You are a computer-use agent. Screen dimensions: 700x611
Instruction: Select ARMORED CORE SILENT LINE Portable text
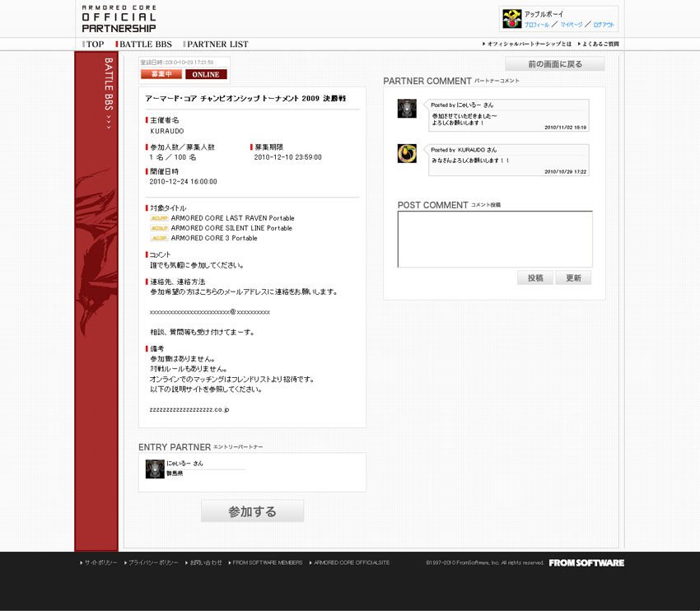[x=231, y=228]
